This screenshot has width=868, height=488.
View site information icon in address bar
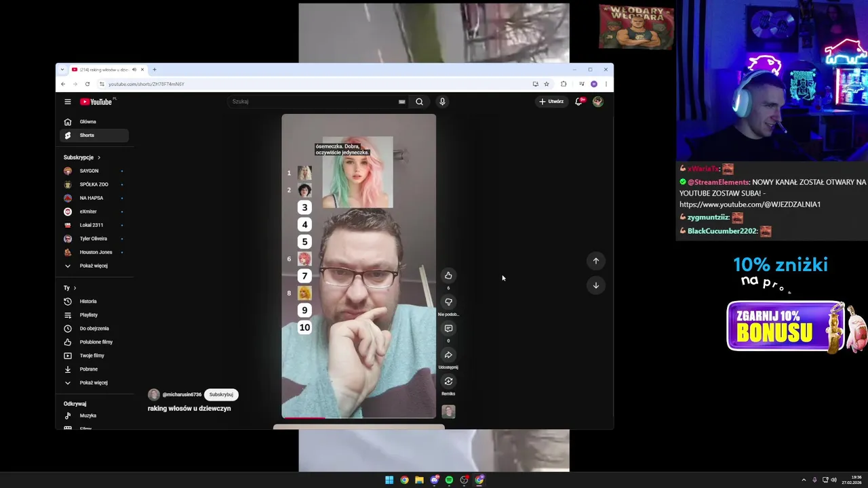pos(102,84)
